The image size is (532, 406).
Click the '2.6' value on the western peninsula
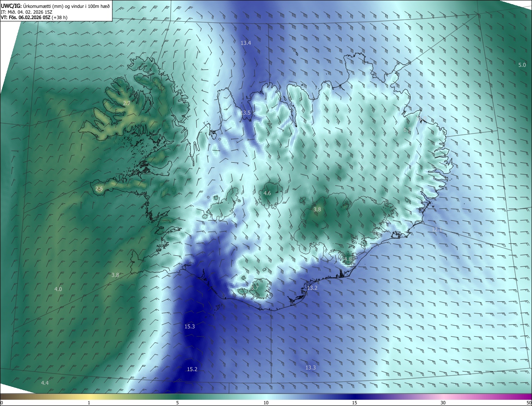coord(99,189)
